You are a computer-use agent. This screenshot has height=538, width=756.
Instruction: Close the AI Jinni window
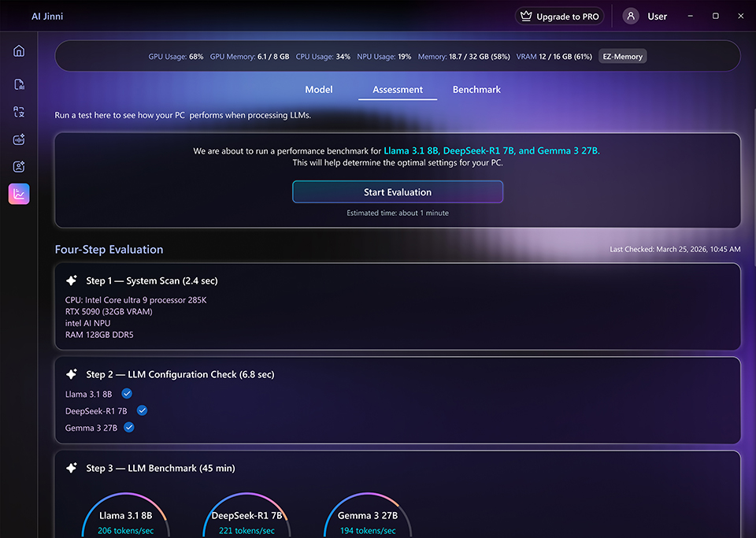coord(741,16)
